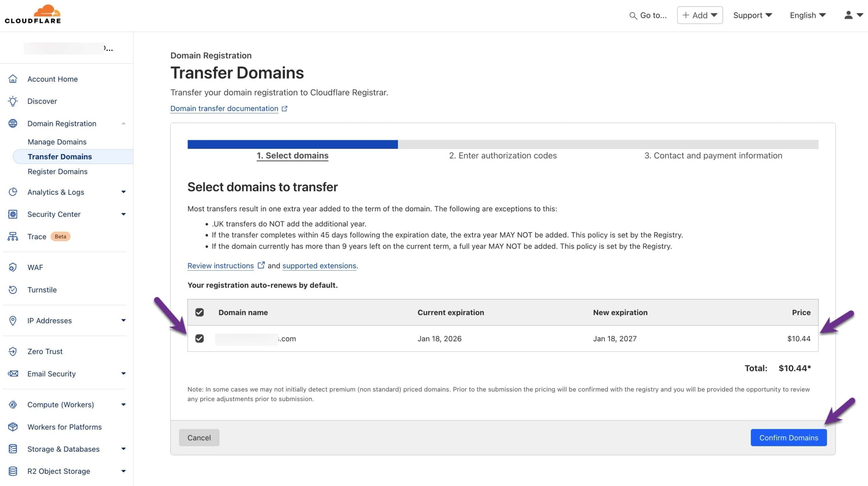This screenshot has height=486, width=868.
Task: Click the Email Security envelope icon
Action: [x=13, y=374]
